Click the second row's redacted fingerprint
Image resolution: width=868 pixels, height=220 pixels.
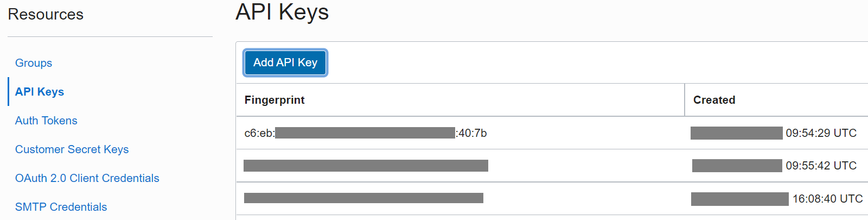pyautogui.click(x=366, y=166)
